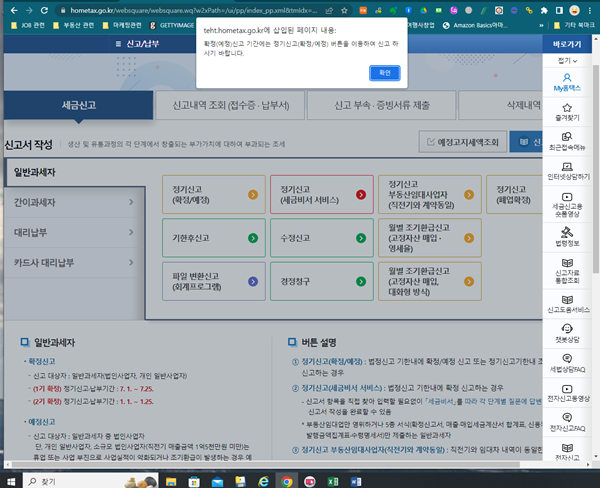Click 정기신고 부동산임대사업자 button
The height and width of the screenshot is (489, 601).
430,195
